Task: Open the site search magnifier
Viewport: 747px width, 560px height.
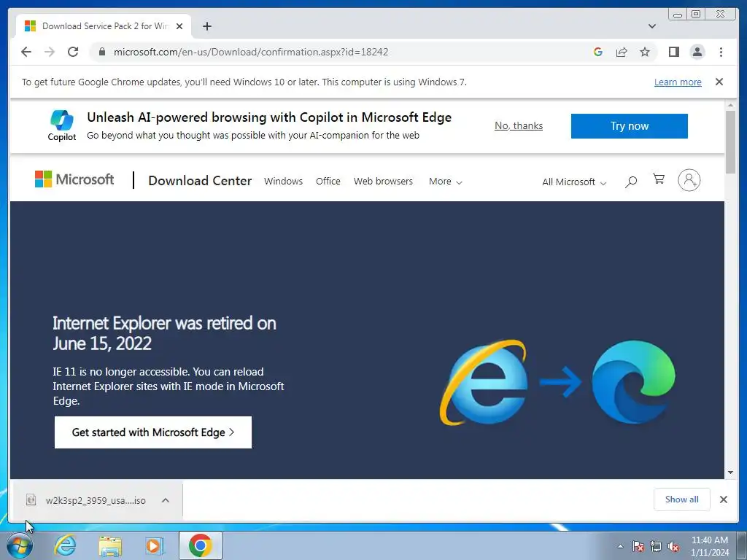Action: [630, 182]
